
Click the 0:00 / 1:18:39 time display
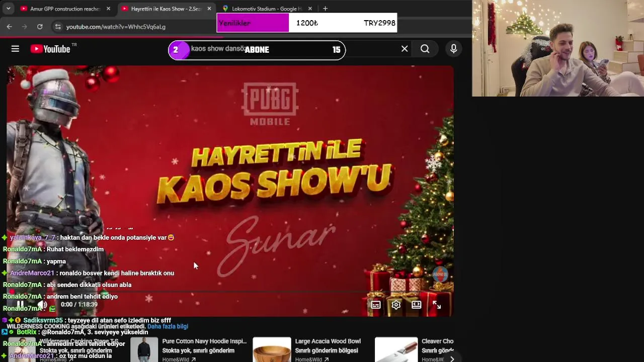tap(79, 305)
